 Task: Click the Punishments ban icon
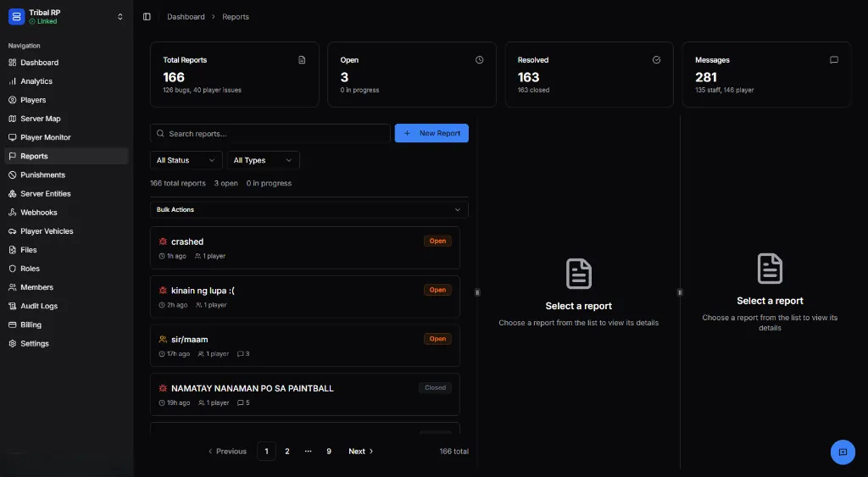[12, 175]
